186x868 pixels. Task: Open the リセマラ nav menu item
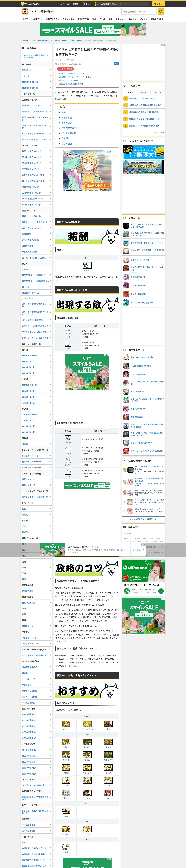click(26, 19)
